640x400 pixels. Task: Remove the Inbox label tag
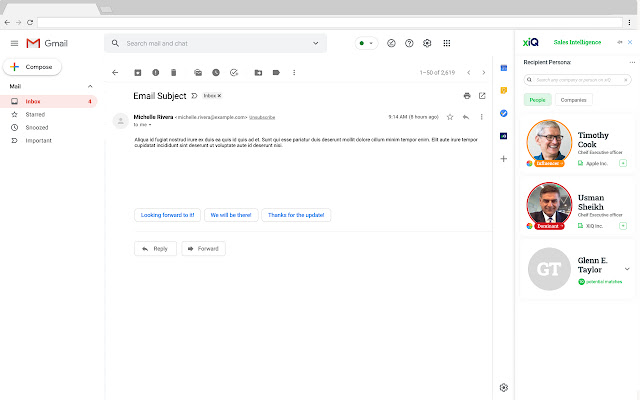pyautogui.click(x=219, y=96)
